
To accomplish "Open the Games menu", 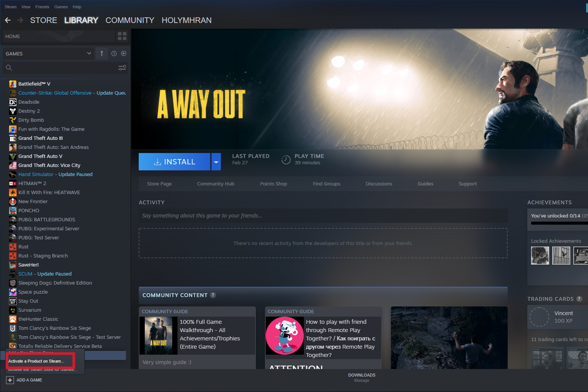I will coord(61,7).
